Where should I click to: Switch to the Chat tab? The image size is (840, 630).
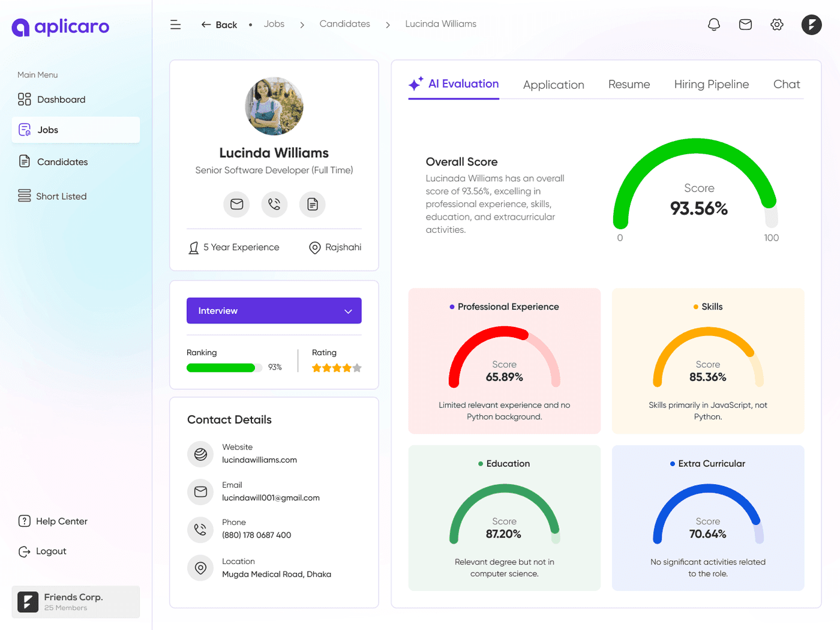click(x=787, y=85)
